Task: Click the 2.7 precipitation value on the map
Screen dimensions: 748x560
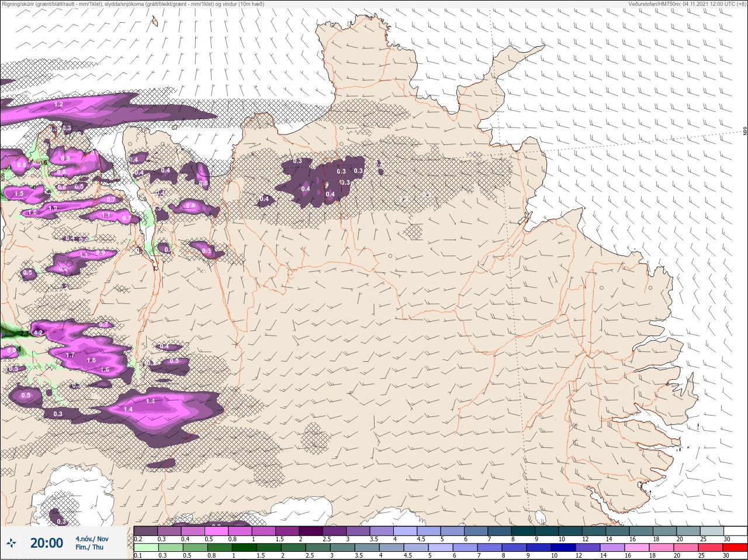Action: (25, 333)
